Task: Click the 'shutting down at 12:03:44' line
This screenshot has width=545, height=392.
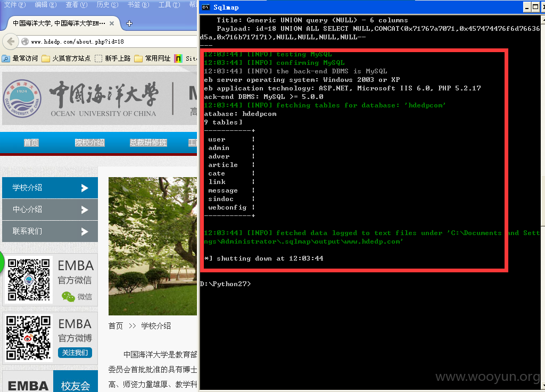Action: (264, 258)
